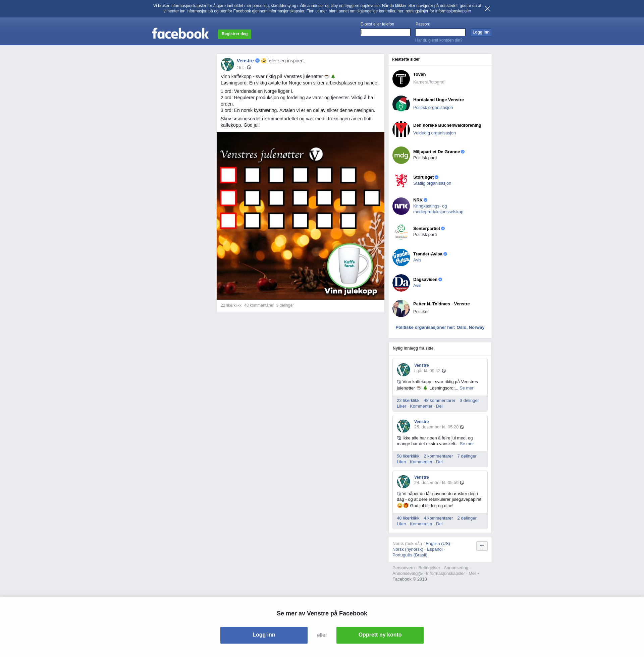The width and height of the screenshot is (644, 657).
Task: Click Del on the 22 likerklikk sidebar post
Action: [439, 406]
